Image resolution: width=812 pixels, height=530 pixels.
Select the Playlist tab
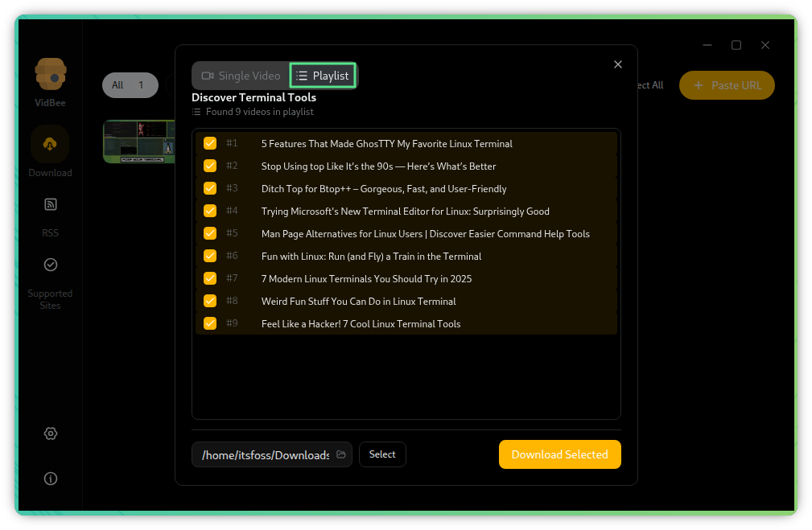click(x=323, y=76)
